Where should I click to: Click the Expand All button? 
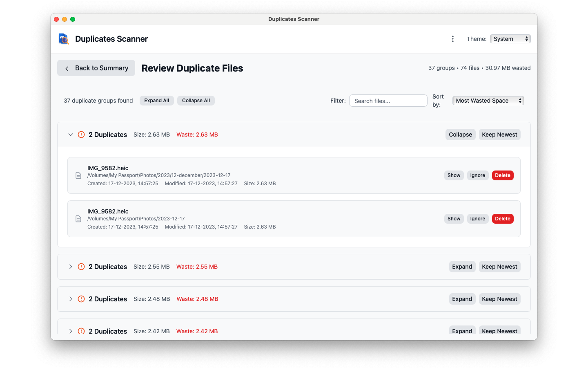(x=157, y=101)
